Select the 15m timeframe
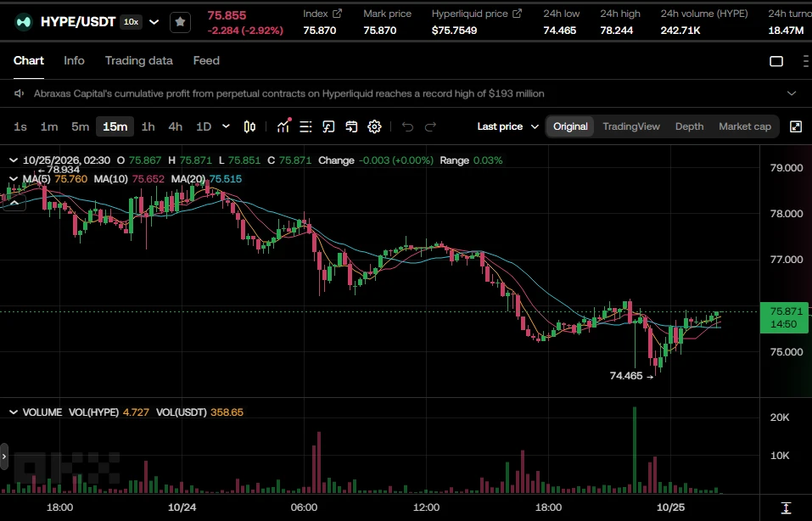 [x=115, y=126]
